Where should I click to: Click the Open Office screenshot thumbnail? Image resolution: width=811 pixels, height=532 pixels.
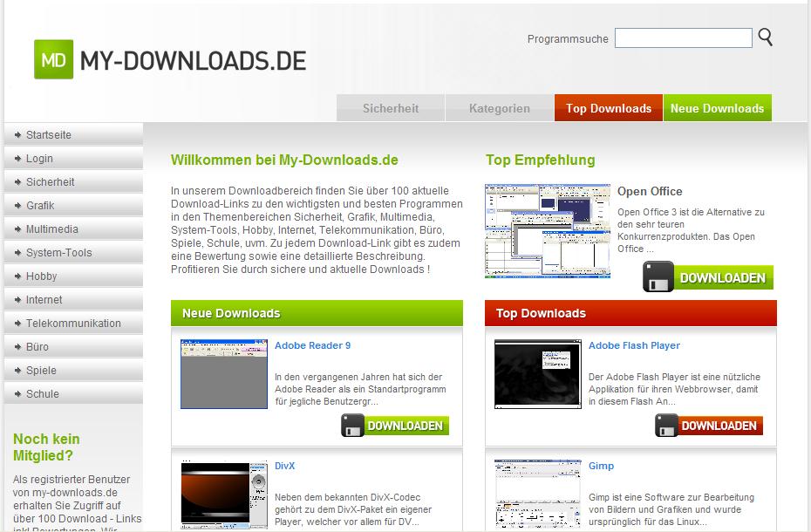(547, 230)
